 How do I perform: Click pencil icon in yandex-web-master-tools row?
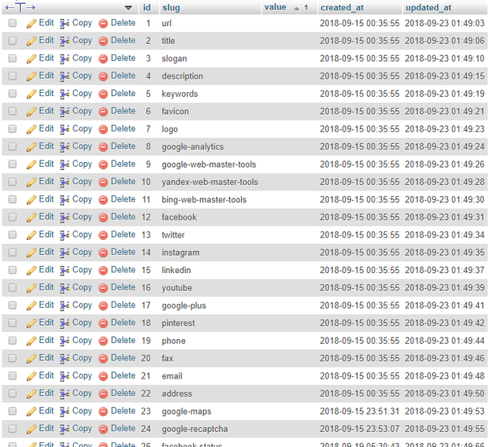coord(31,183)
